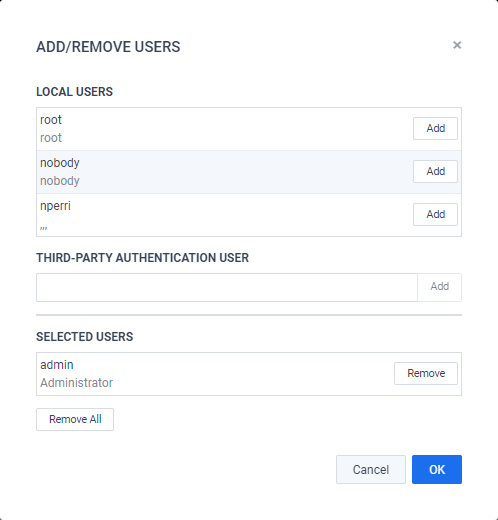Click the Add/Remove Users title
This screenshot has height=520, width=498.
(108, 47)
